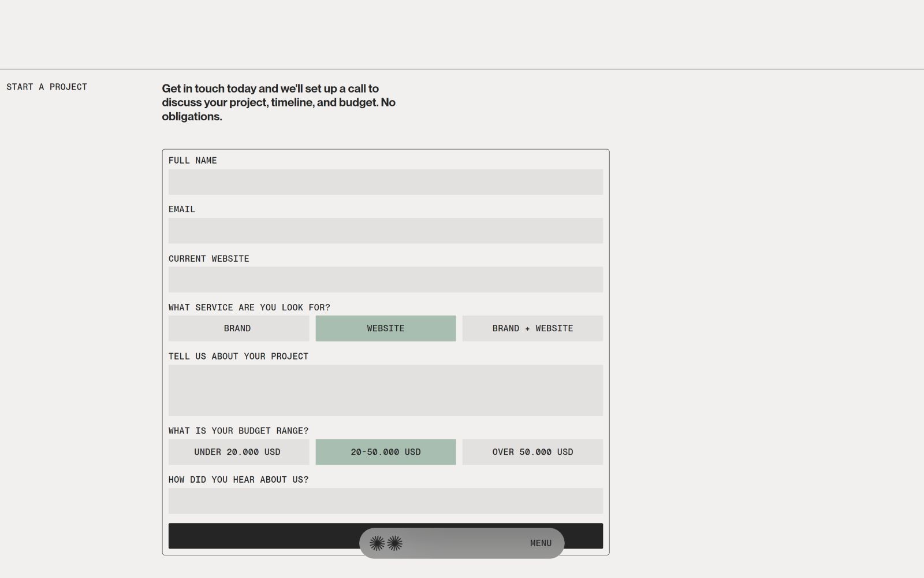Viewport: 924px width, 578px height.
Task: Choose the OVER 50.000 USD budget
Action: [532, 452]
